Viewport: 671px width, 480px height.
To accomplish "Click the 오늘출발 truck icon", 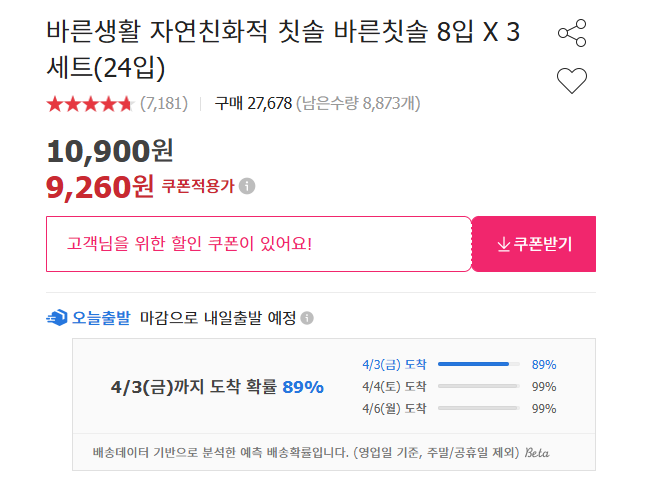I will (56, 318).
